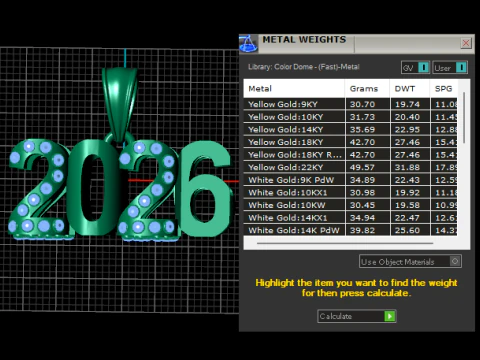Select the pendant bail in viewport

120,104
